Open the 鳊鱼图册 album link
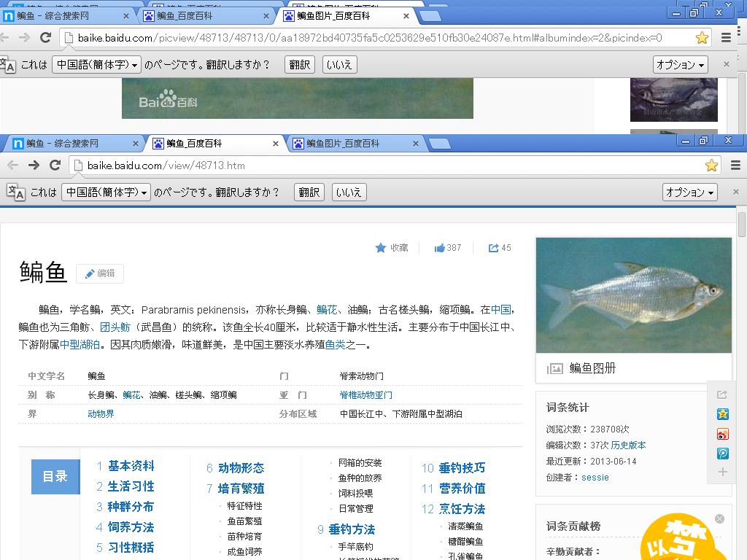Screen dimensions: 747x560 pyautogui.click(x=592, y=368)
